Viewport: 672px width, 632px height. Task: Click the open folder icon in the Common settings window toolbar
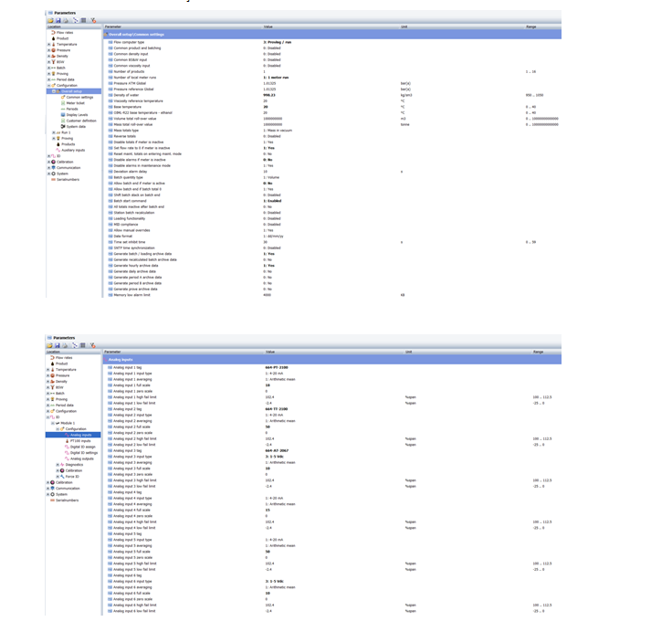tap(50, 20)
